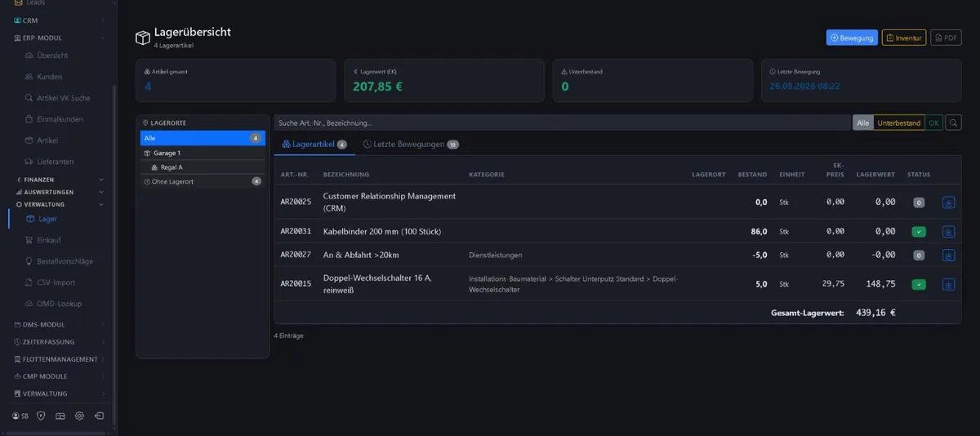Click green status badge of Kabelbinder row
This screenshot has width=980, height=436.
(x=919, y=232)
